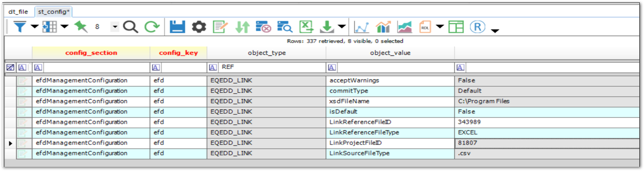Viewport: 644px width, 171px height.
Task: Click the Rows retrieved status text
Action: (345, 41)
